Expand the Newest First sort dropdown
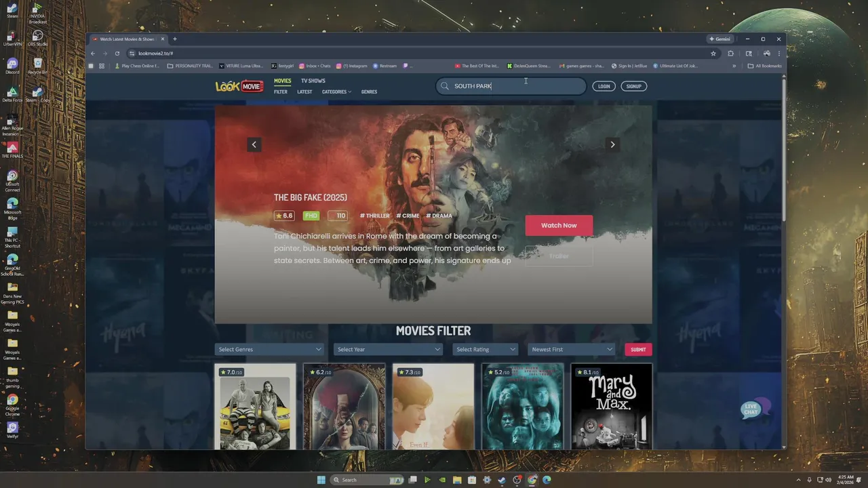This screenshot has width=868, height=488. [572, 349]
